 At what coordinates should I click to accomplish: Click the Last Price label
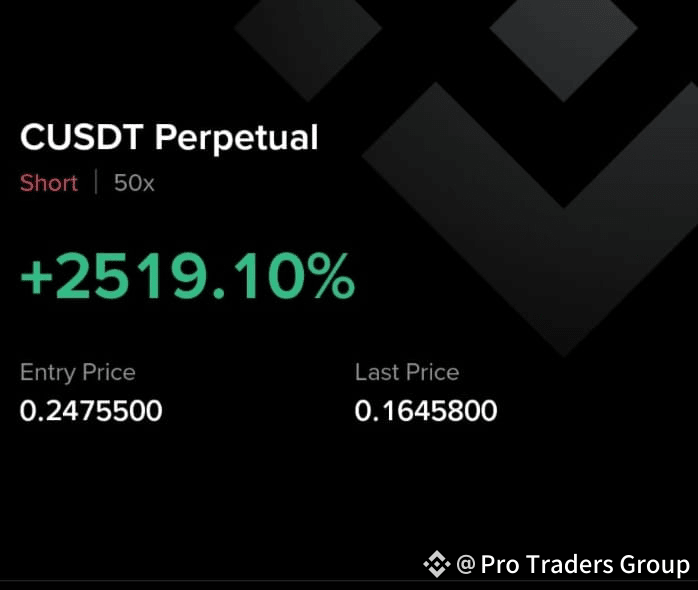tap(407, 372)
